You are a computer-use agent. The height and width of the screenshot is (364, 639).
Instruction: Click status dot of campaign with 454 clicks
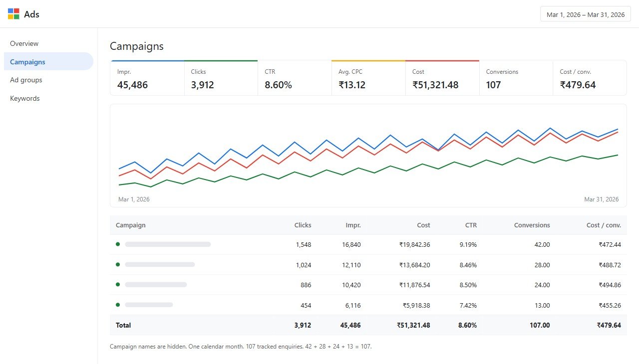click(118, 304)
